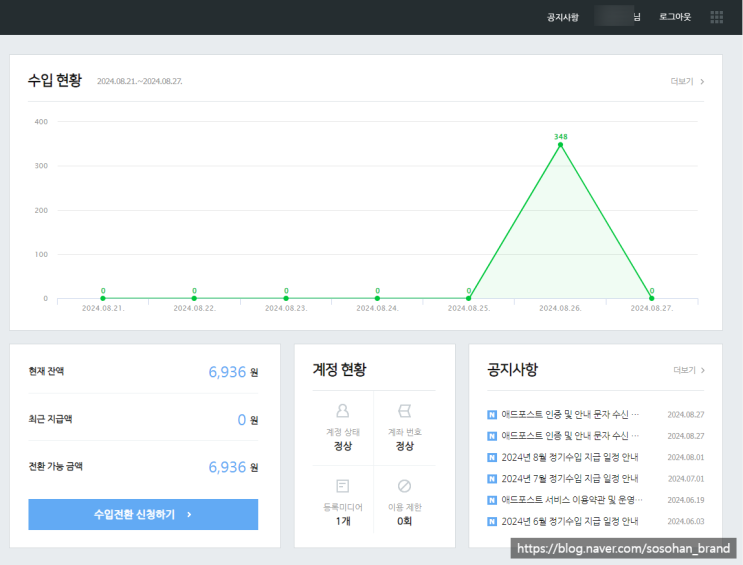Click the 이용 제한 0회 value
Viewport: 743px width, 565px height.
(x=404, y=521)
